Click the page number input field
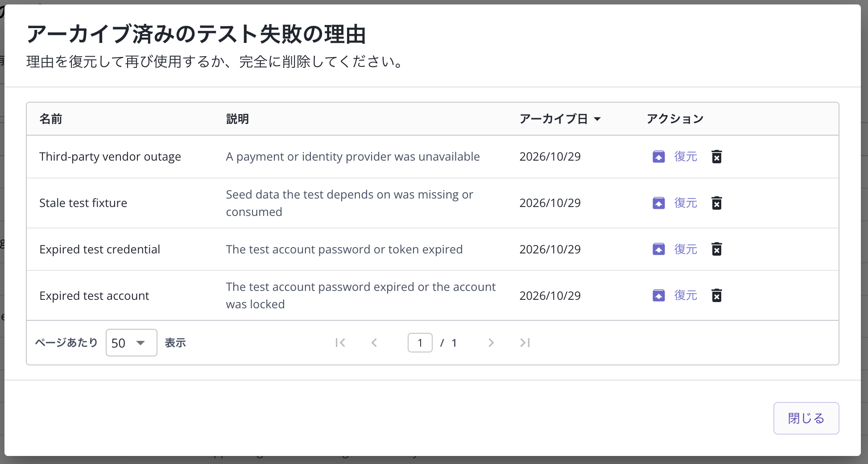Screen dimensions: 868x464 pyautogui.click(x=420, y=343)
